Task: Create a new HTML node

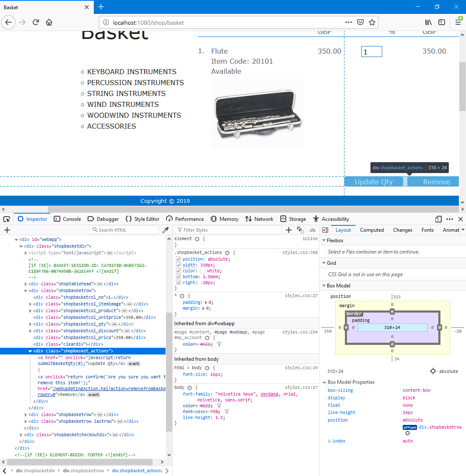Action: [x=7, y=230]
